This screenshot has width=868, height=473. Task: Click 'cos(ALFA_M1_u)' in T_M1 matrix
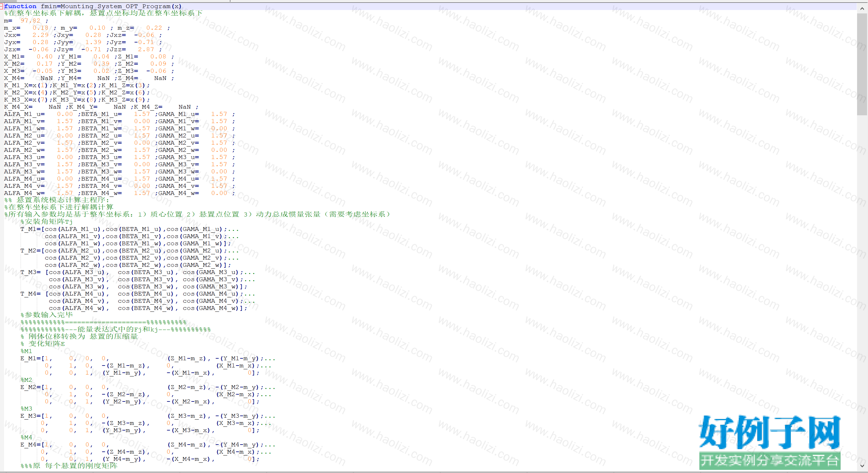(72, 229)
